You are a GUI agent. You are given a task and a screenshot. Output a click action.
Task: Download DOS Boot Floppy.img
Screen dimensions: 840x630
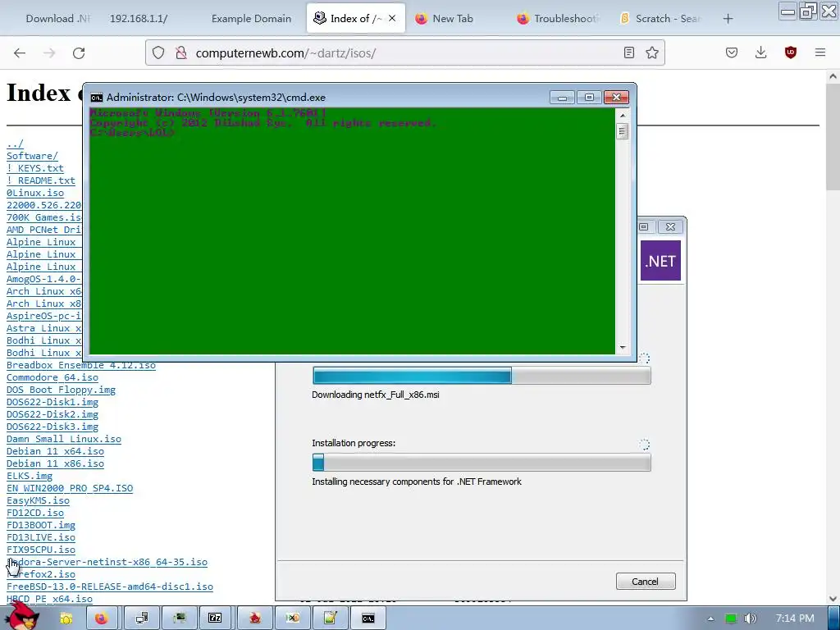(61, 390)
